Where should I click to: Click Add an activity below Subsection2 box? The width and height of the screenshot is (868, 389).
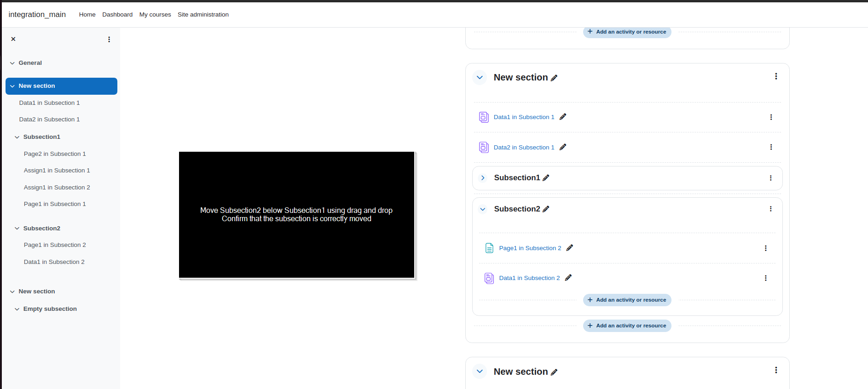click(627, 326)
